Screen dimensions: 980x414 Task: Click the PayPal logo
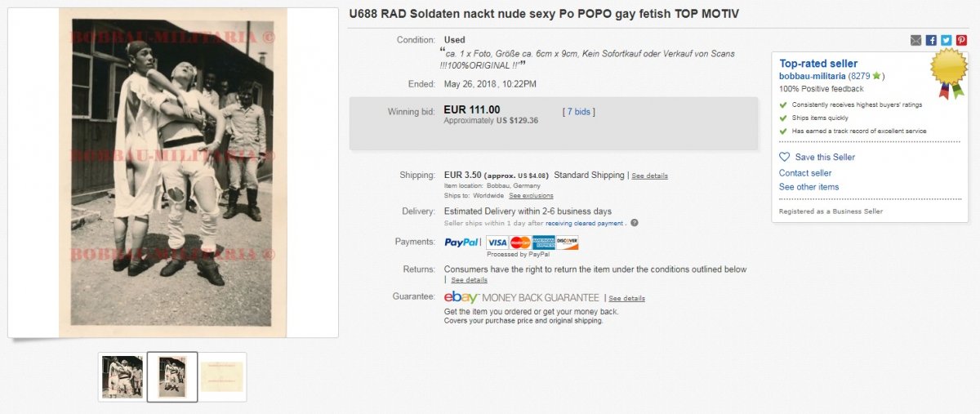pos(462,243)
